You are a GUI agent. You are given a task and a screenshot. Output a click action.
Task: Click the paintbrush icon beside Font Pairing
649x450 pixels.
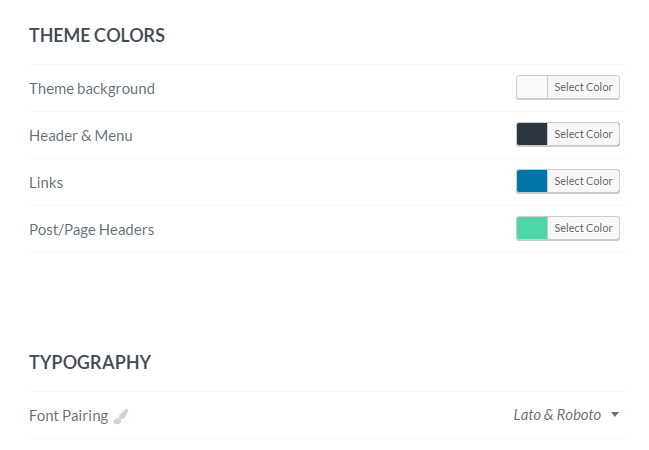(x=120, y=416)
